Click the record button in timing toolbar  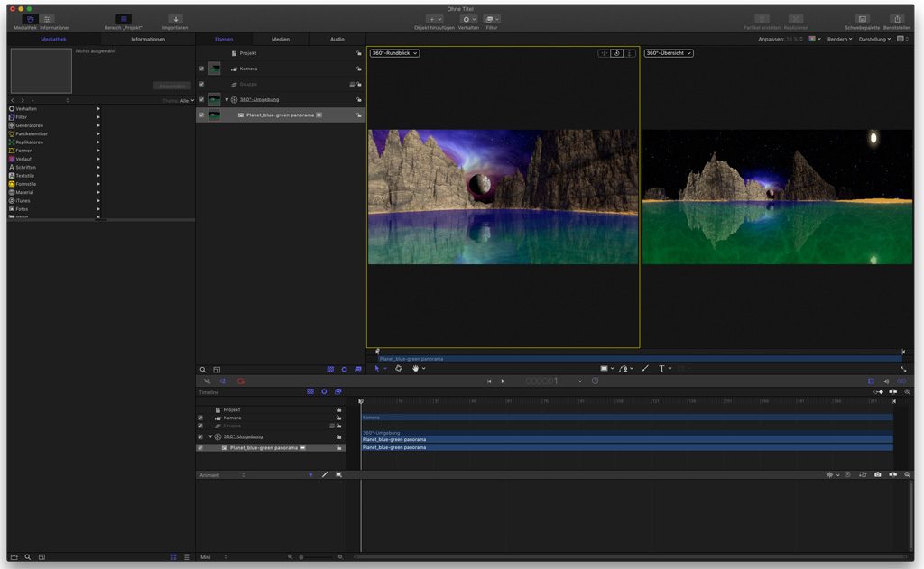click(x=240, y=381)
